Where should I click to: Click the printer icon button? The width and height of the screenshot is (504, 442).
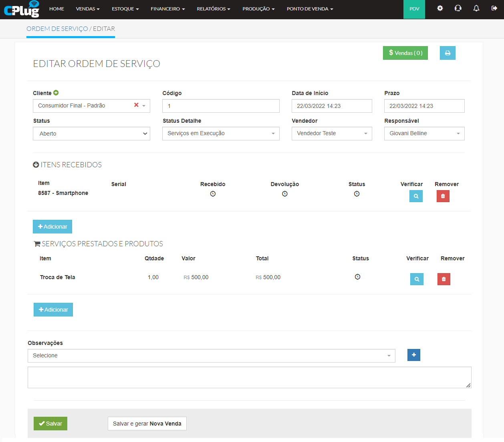pyautogui.click(x=447, y=53)
